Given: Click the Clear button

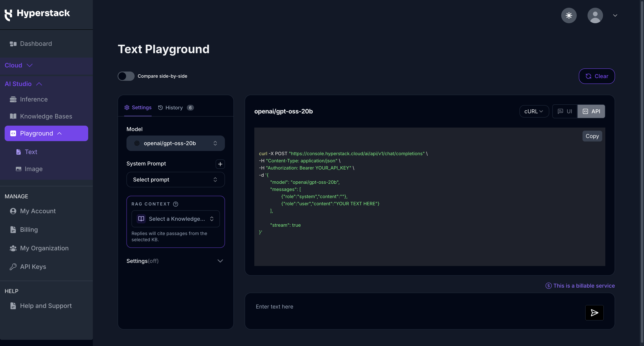Looking at the screenshot, I should coord(597,76).
